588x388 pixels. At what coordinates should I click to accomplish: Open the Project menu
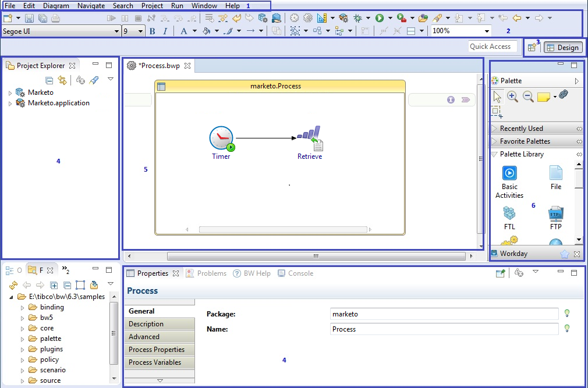(x=152, y=6)
